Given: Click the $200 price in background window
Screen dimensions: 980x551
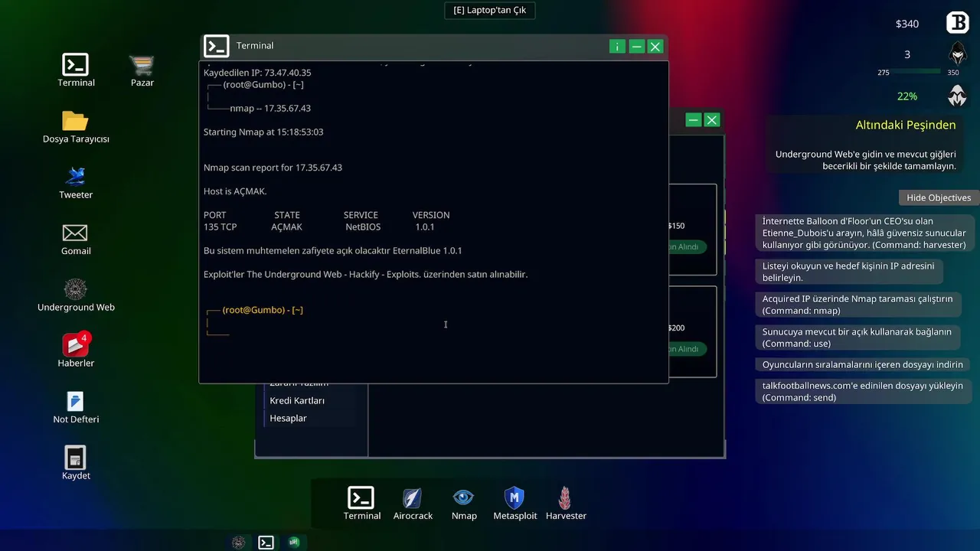Looking at the screenshot, I should (x=676, y=328).
